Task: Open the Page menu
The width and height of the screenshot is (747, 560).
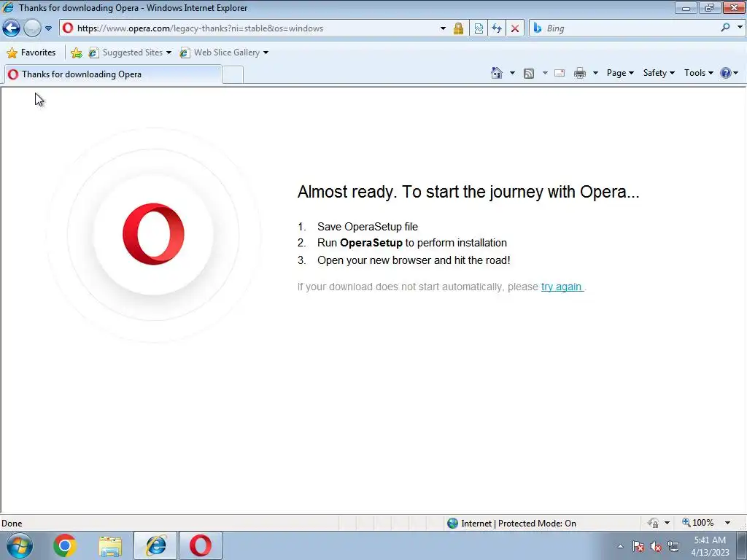Action: tap(620, 73)
